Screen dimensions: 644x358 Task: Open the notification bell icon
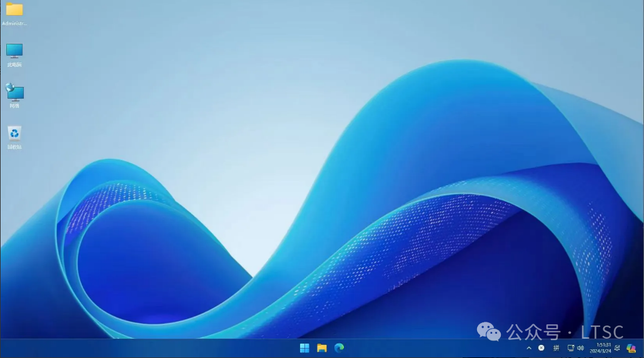pyautogui.click(x=617, y=348)
